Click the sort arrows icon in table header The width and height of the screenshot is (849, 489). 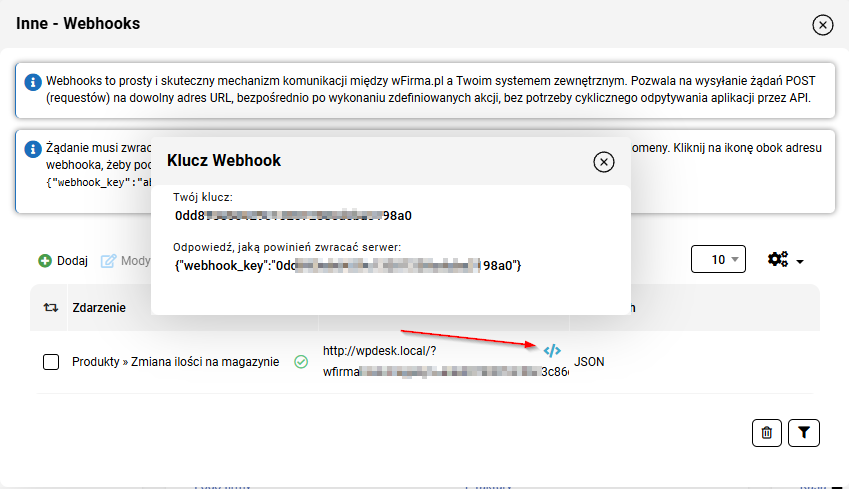(x=51, y=308)
